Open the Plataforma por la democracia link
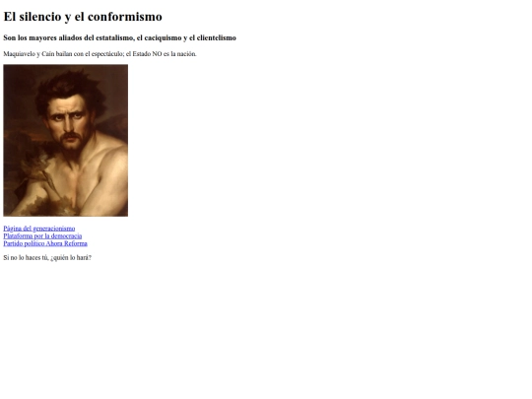532x399 pixels. (42, 235)
